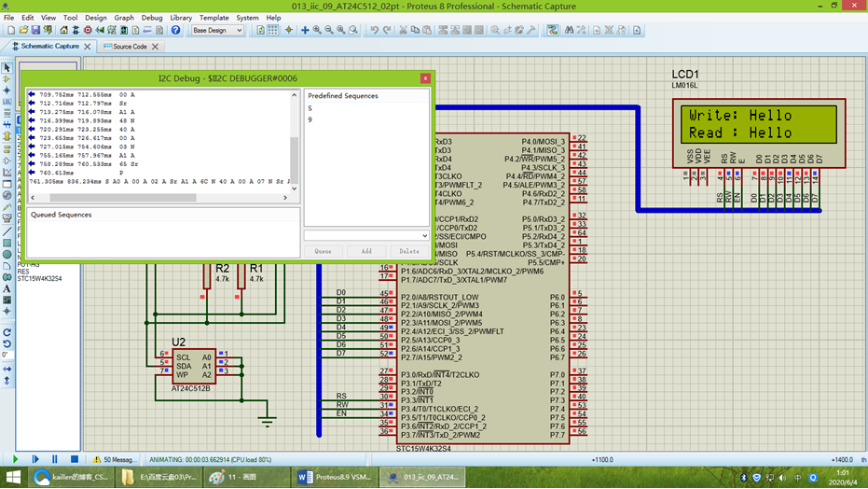The height and width of the screenshot is (489, 868).
Task: Click the rotation angle input field
Action: click(x=6, y=355)
